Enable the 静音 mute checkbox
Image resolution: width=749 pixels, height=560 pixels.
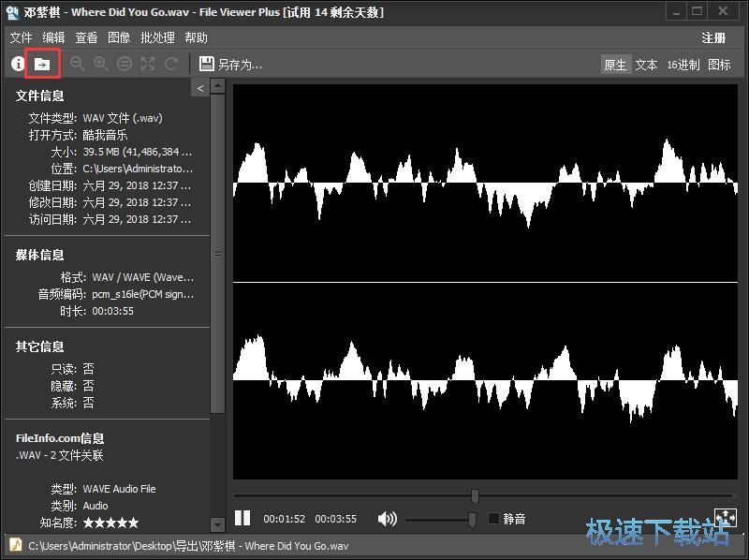click(494, 518)
